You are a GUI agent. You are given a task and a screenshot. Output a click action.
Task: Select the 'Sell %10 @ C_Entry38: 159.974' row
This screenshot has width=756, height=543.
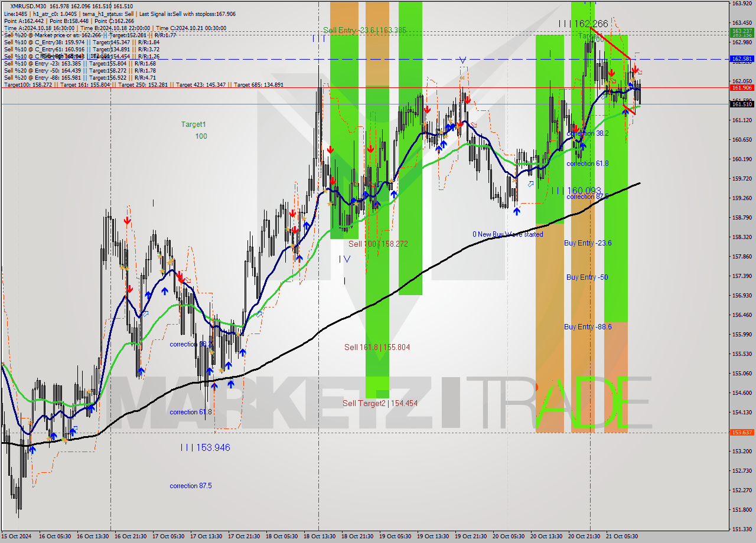82,42
